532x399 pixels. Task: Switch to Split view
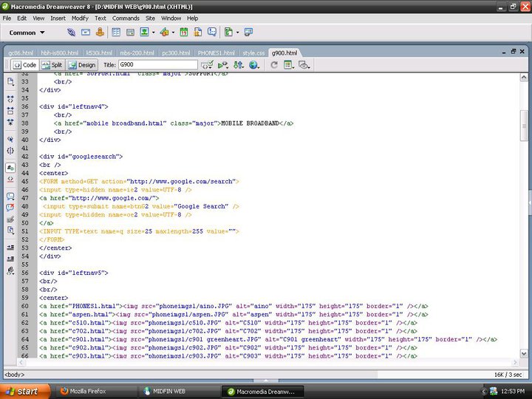[52, 65]
